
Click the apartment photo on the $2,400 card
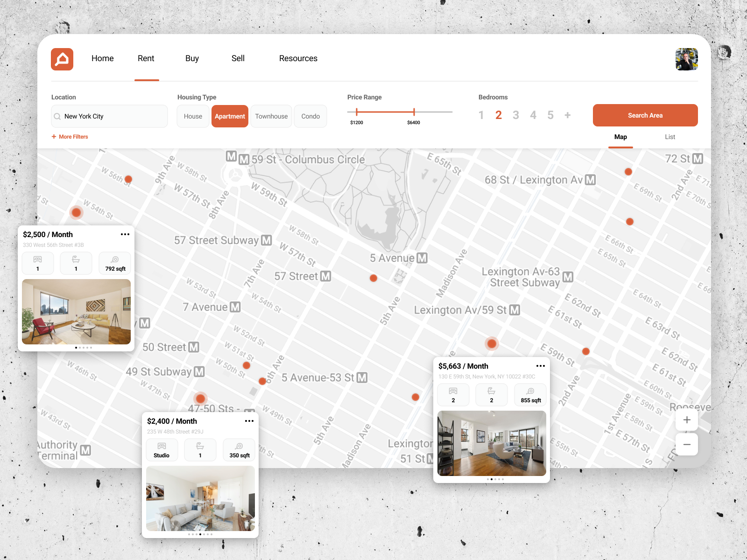(200, 499)
